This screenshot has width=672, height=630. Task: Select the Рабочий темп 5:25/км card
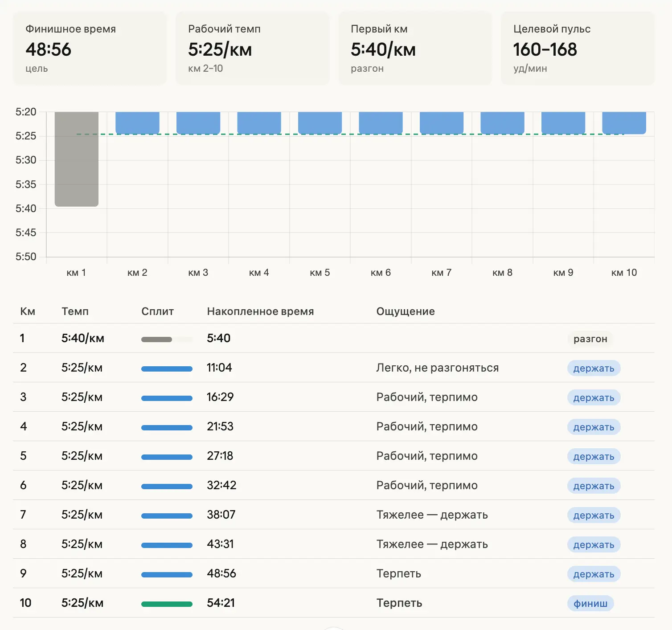click(x=252, y=49)
